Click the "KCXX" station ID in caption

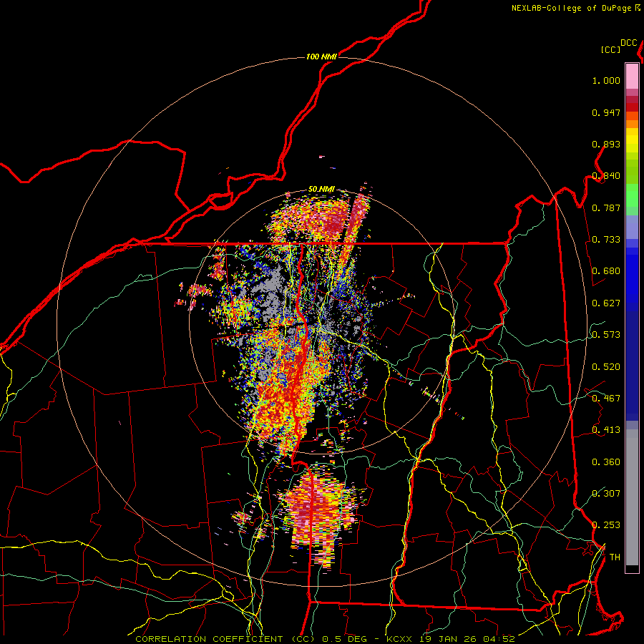pos(400,639)
